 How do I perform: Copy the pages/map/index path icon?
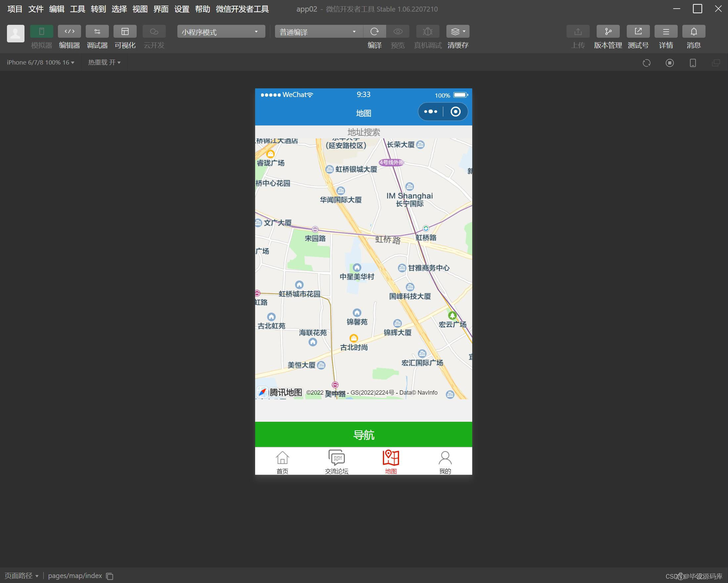pyautogui.click(x=110, y=576)
